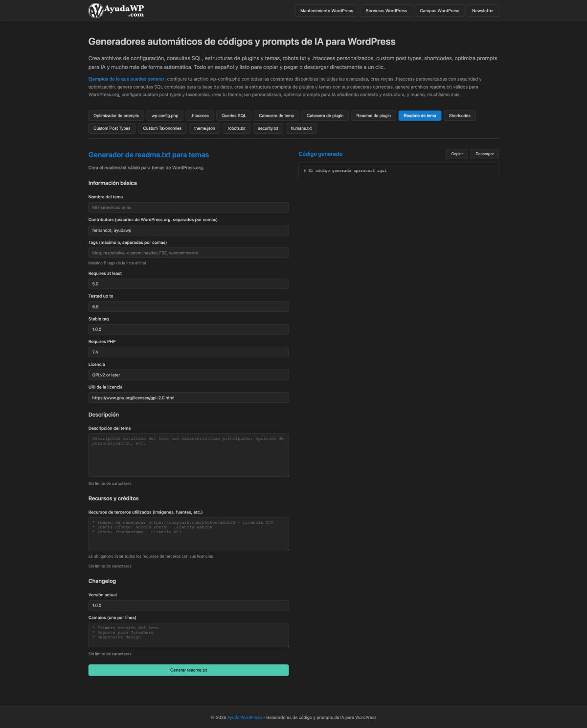Open the "humans.txt" generator
587x728 pixels.
point(300,128)
